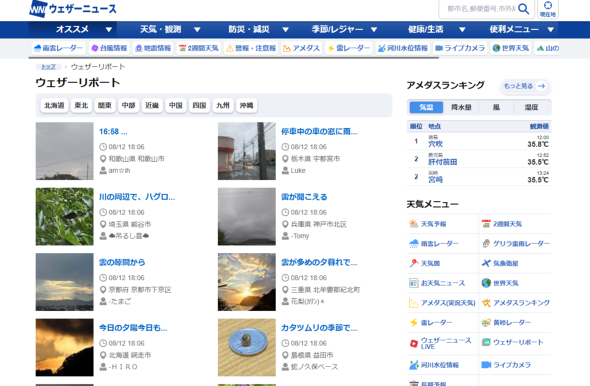
Task: Open report 雷が聞こえる
Action: coord(304,197)
